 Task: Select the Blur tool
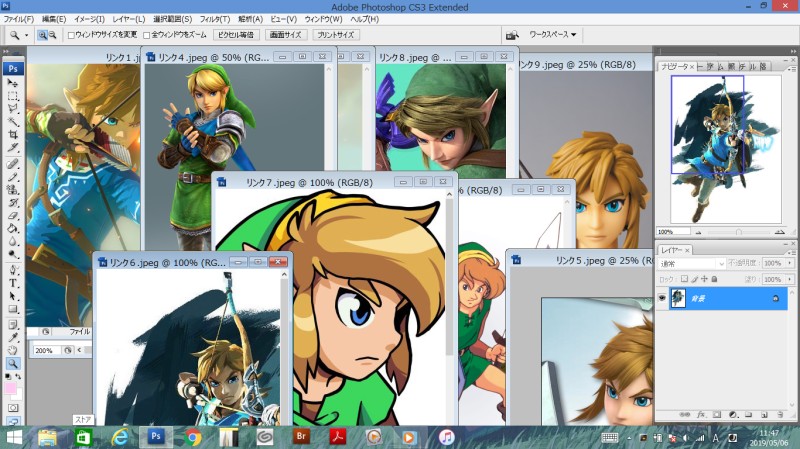(13, 241)
